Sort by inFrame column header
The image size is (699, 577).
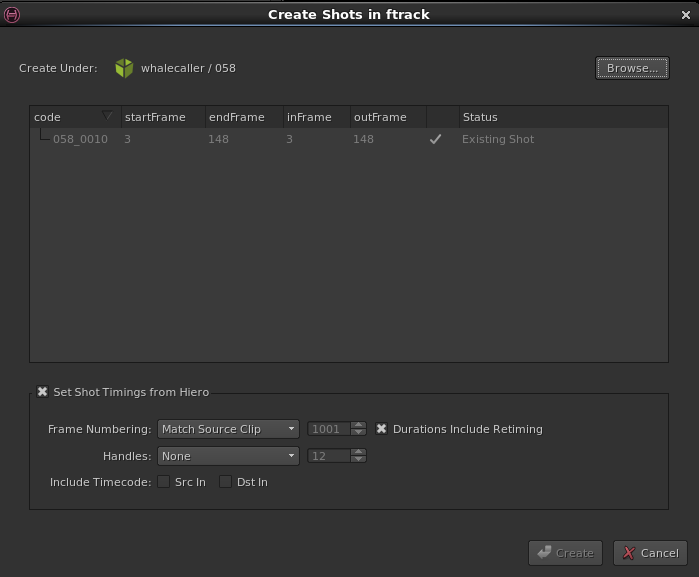pyautogui.click(x=317, y=117)
